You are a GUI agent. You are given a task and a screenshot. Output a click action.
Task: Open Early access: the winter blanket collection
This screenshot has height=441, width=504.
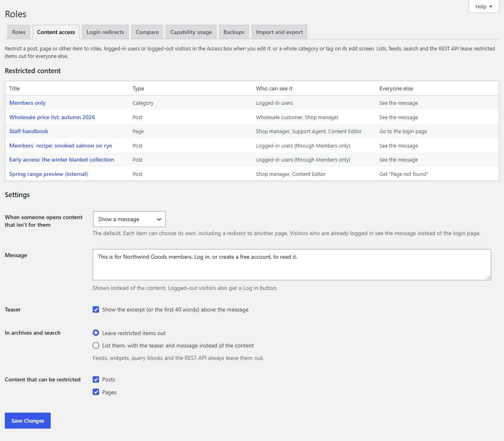[x=62, y=160]
